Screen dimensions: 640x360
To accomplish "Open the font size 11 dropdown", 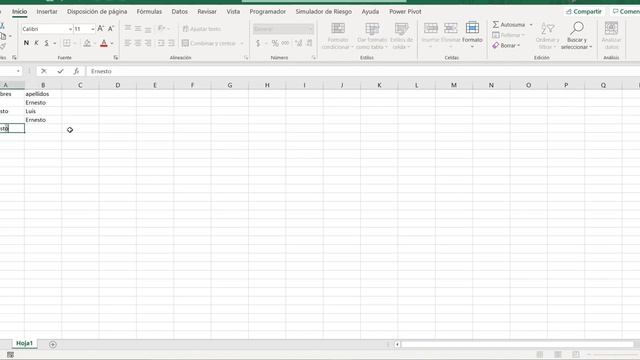I will click(x=93, y=29).
